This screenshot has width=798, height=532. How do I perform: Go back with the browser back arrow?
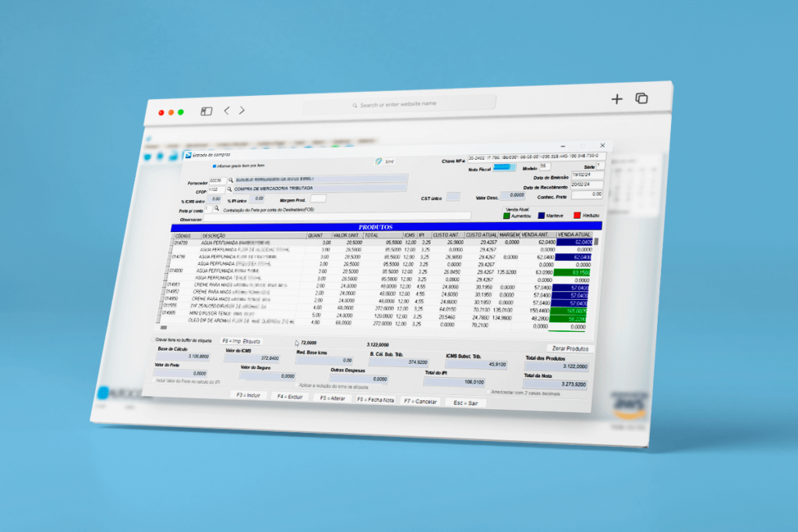(227, 111)
